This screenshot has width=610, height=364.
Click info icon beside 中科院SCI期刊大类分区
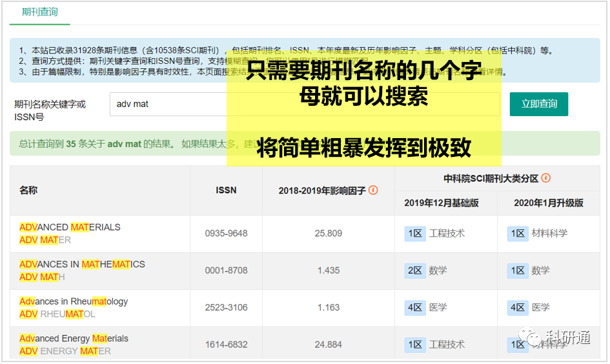click(546, 178)
